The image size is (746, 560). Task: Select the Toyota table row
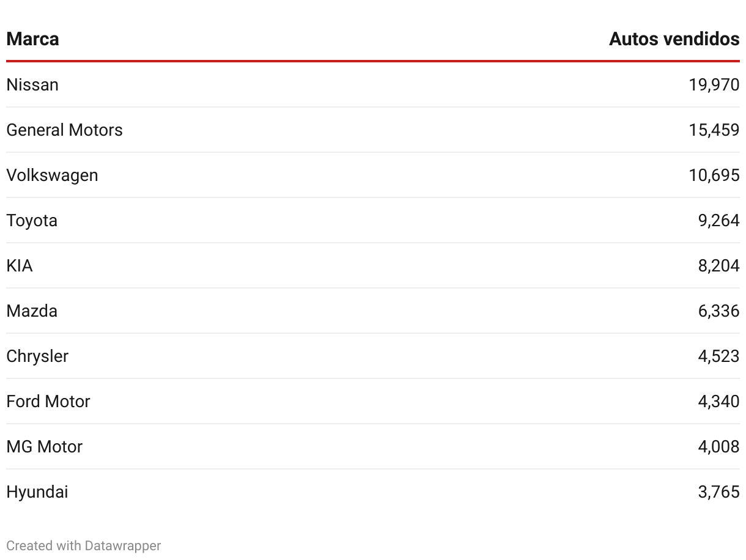click(373, 220)
